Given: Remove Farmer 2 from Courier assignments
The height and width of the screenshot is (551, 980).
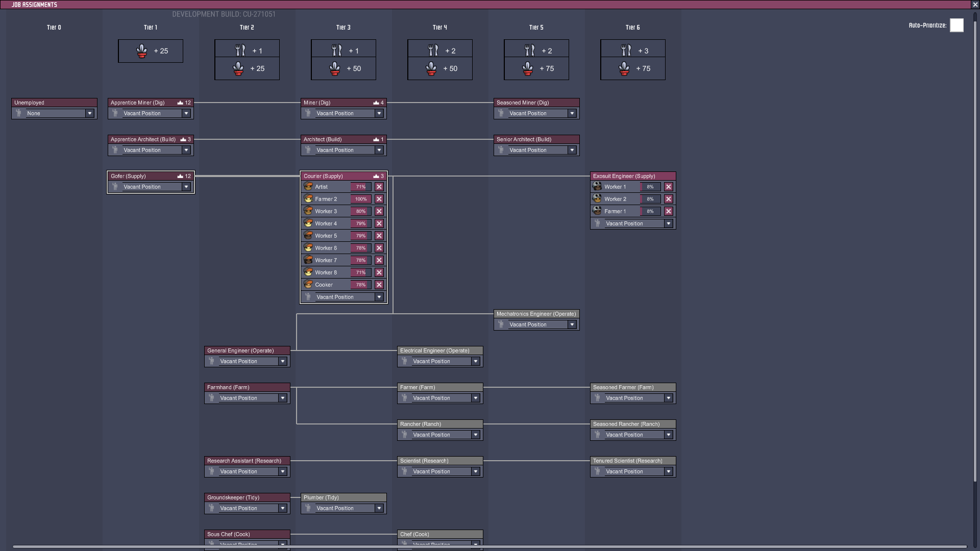Looking at the screenshot, I should point(379,199).
